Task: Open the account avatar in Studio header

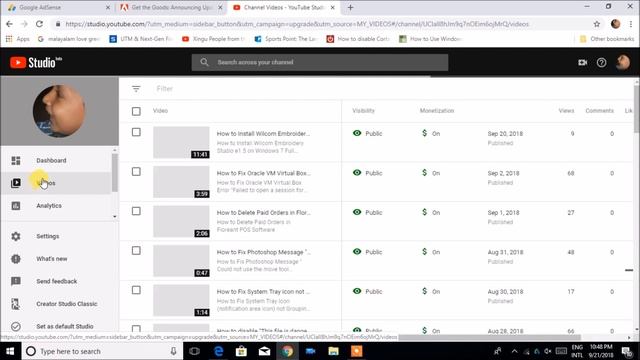Action: pos(623,62)
